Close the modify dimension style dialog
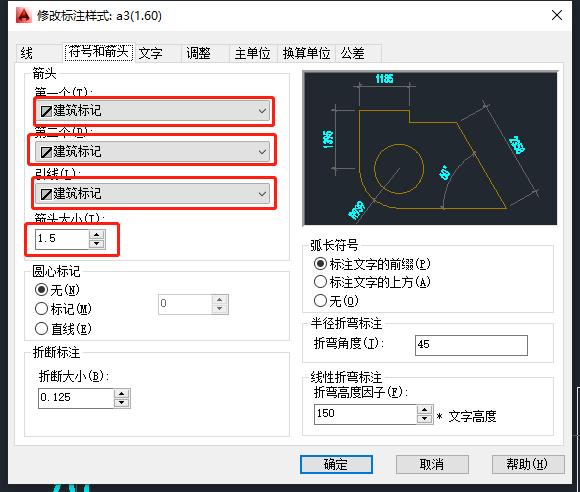The height and width of the screenshot is (492, 580). click(557, 15)
